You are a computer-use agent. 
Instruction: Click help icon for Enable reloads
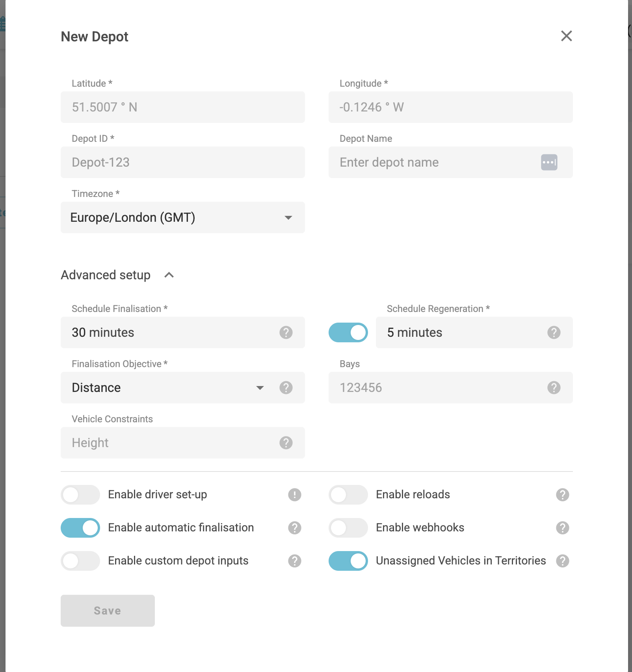[562, 495]
